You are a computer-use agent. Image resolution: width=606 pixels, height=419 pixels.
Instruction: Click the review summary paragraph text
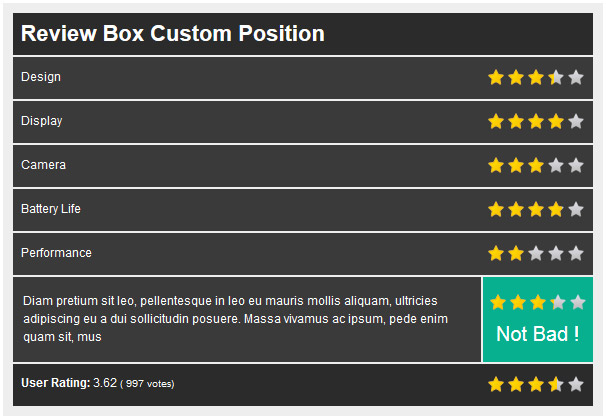pyautogui.click(x=235, y=319)
